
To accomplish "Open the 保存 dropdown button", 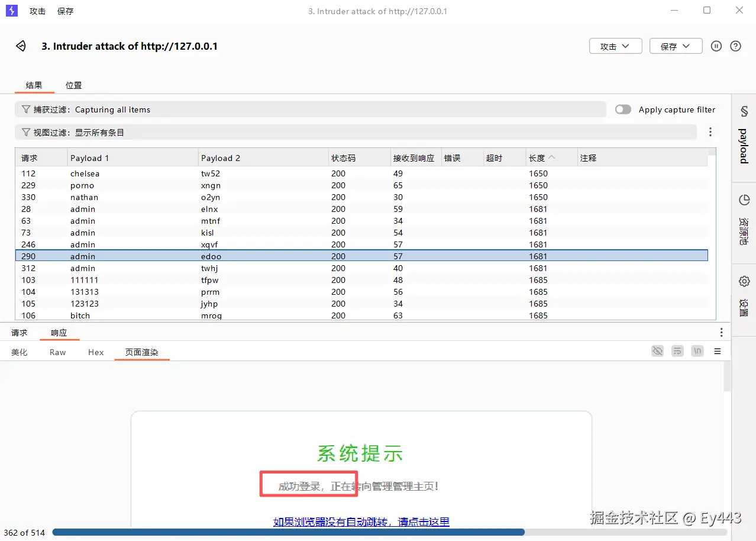I will (676, 46).
